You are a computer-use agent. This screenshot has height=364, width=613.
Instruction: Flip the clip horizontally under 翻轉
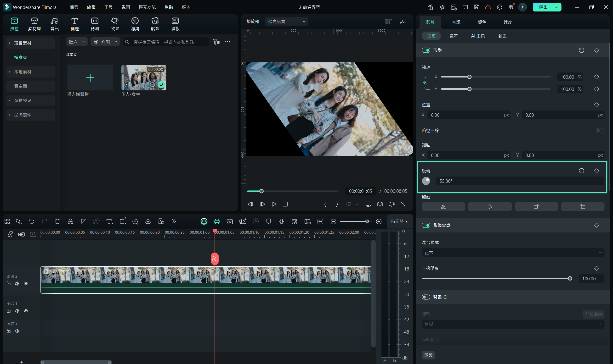pyautogui.click(x=443, y=207)
